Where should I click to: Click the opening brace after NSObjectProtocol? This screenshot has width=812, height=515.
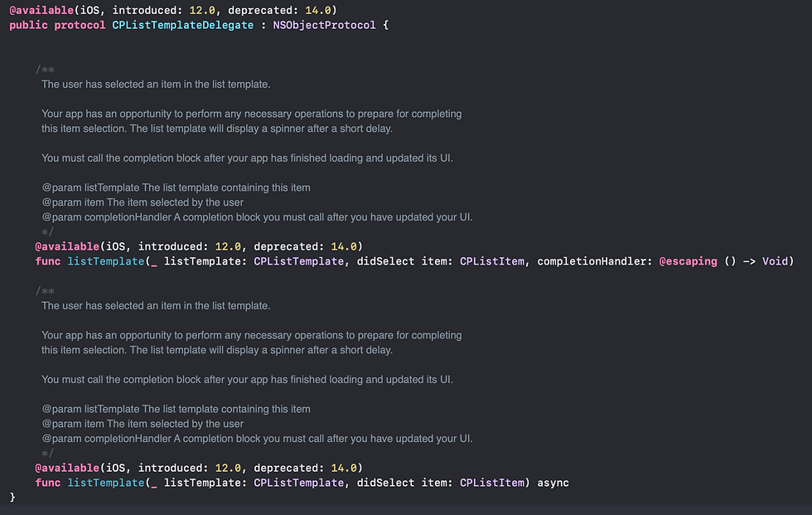pos(386,26)
